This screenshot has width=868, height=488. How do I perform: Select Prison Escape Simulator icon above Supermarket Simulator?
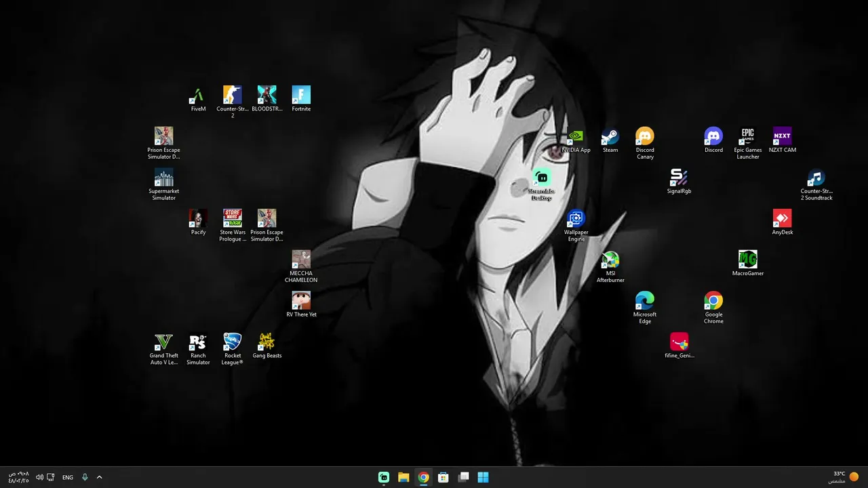163,143
